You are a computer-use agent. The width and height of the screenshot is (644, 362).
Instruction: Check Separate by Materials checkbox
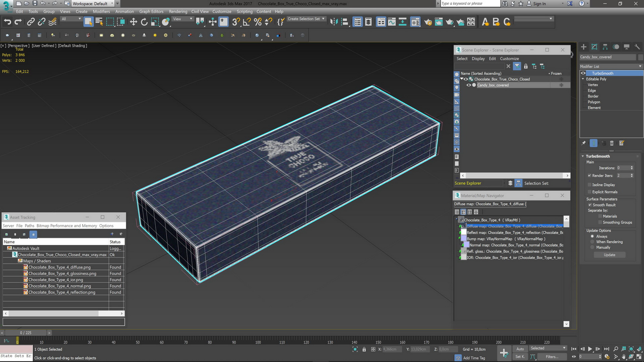(600, 217)
